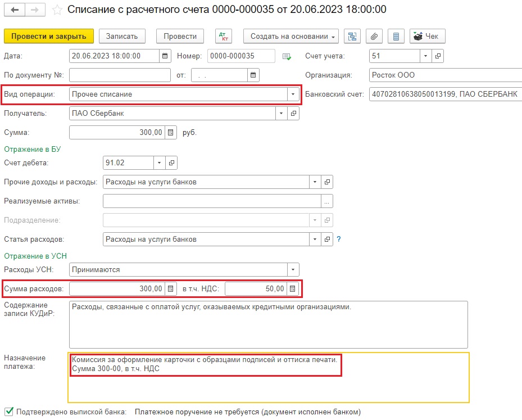Open the list/report icon in the toolbar
The height and width of the screenshot is (420, 522).
click(x=396, y=37)
